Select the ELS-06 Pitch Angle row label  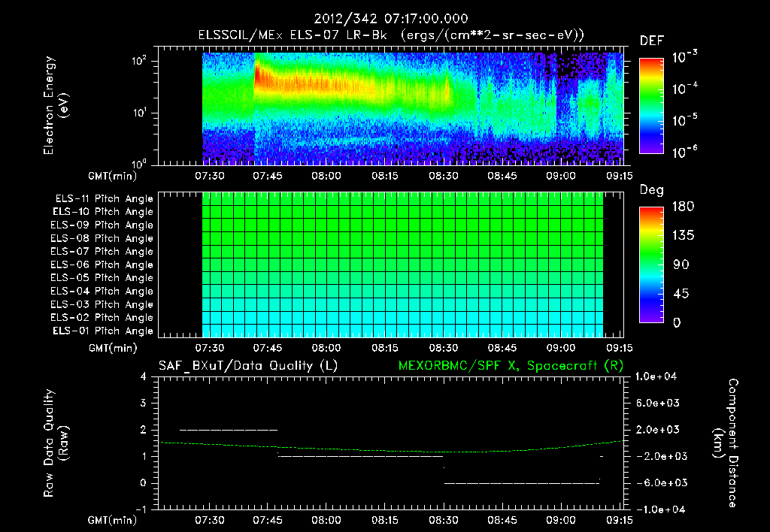[102, 265]
